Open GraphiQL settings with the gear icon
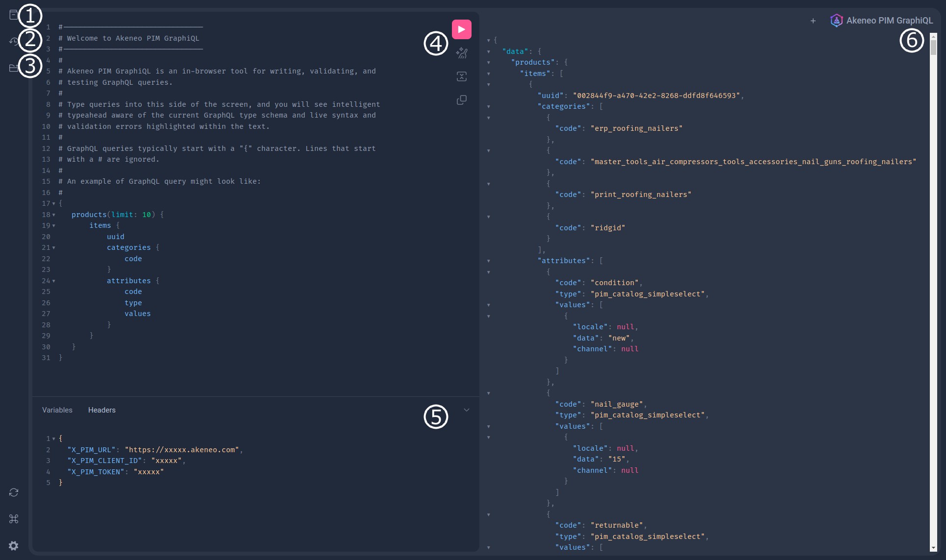The height and width of the screenshot is (560, 946). pyautogui.click(x=13, y=546)
